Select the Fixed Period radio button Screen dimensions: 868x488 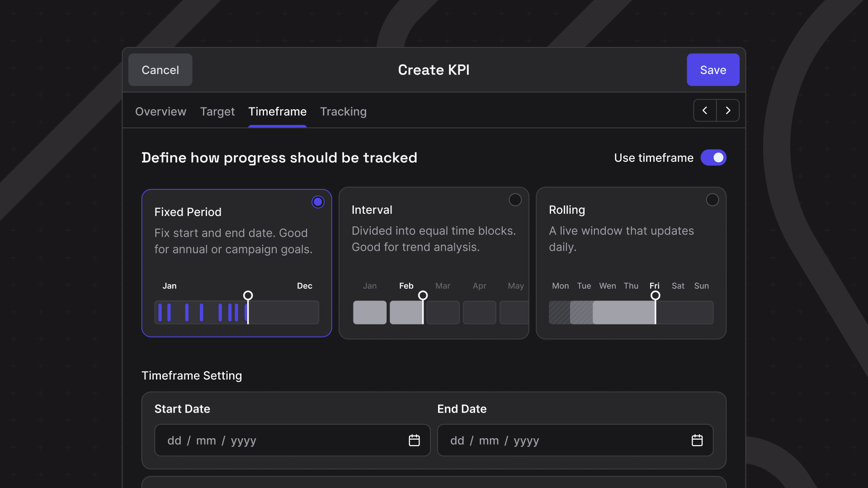(318, 202)
